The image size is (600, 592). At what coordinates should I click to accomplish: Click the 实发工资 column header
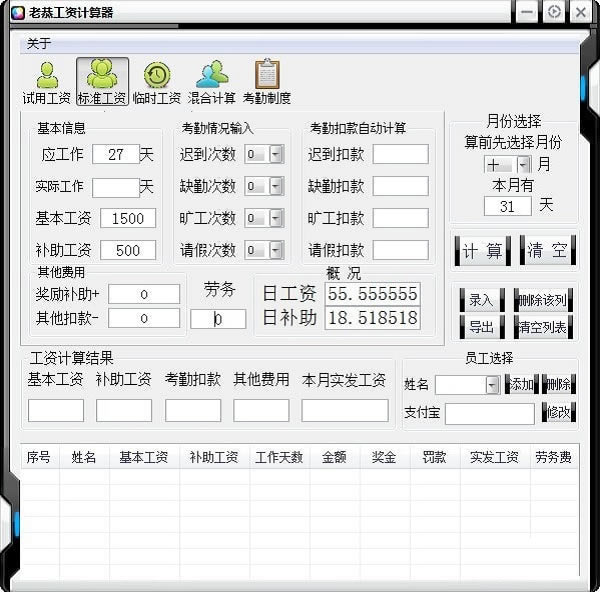click(494, 457)
